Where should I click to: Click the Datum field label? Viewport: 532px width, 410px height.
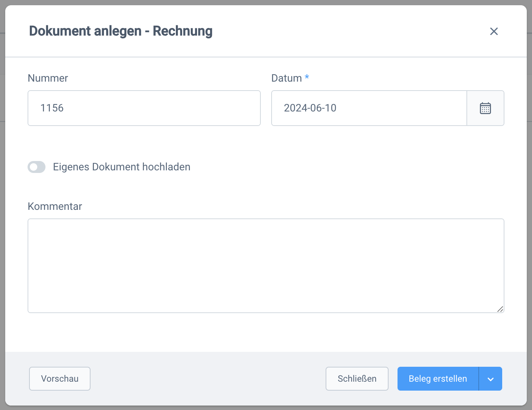click(x=286, y=78)
